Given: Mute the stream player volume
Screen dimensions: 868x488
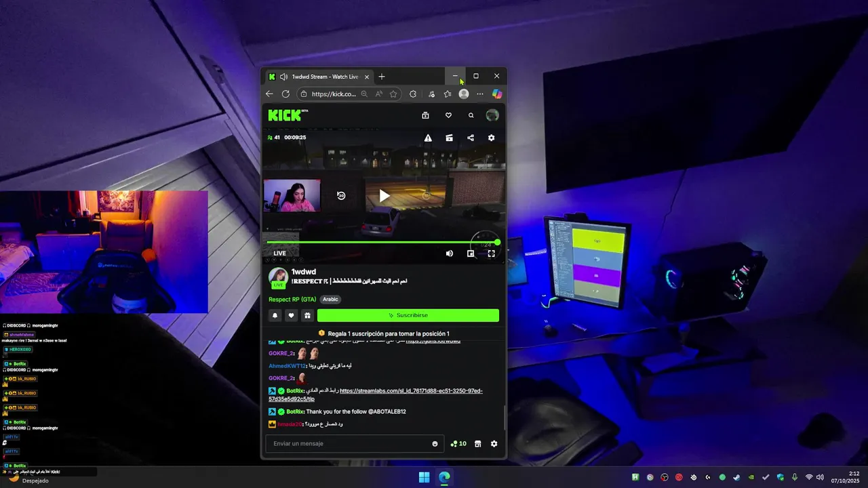Looking at the screenshot, I should pyautogui.click(x=449, y=253).
